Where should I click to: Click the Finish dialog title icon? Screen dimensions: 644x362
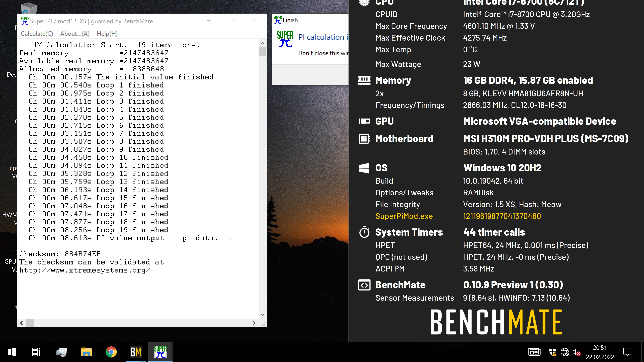click(x=278, y=20)
